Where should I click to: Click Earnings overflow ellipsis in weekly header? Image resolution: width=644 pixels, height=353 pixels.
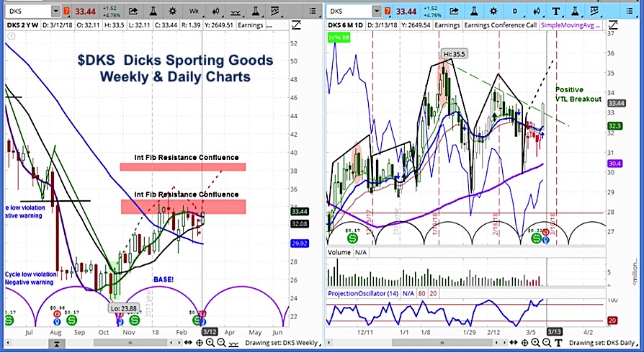click(269, 25)
